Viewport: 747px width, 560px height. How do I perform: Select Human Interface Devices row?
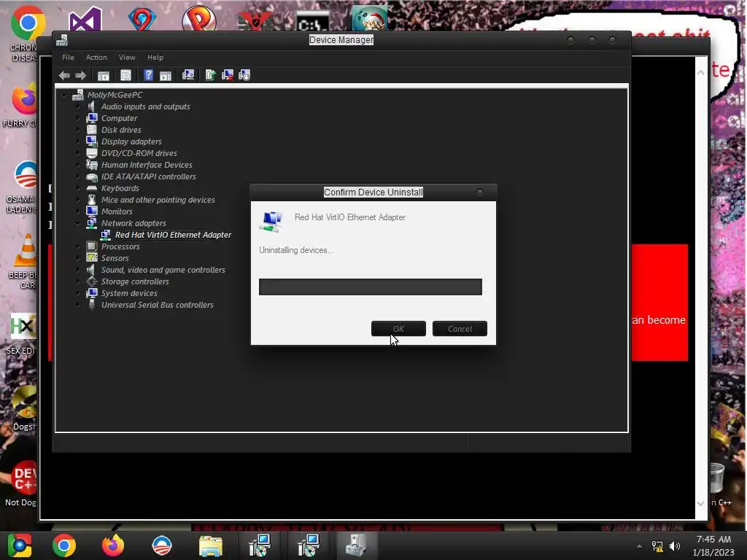[147, 165]
